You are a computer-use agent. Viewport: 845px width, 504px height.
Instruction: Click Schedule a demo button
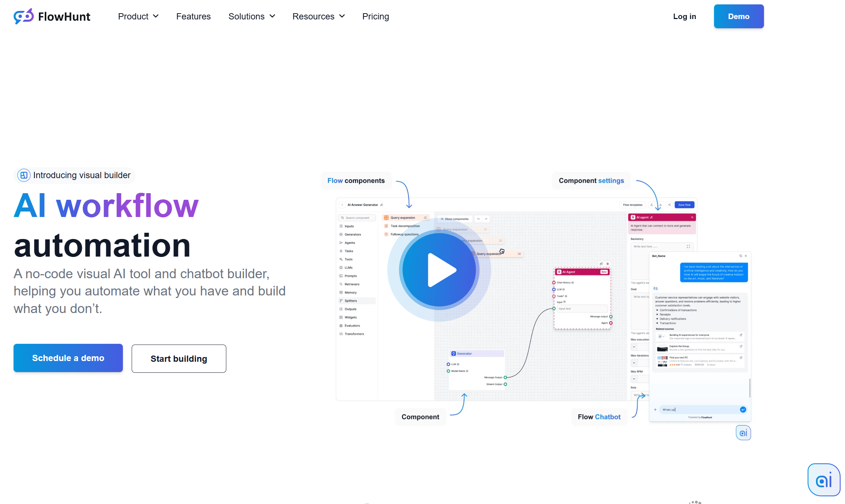coord(68,358)
